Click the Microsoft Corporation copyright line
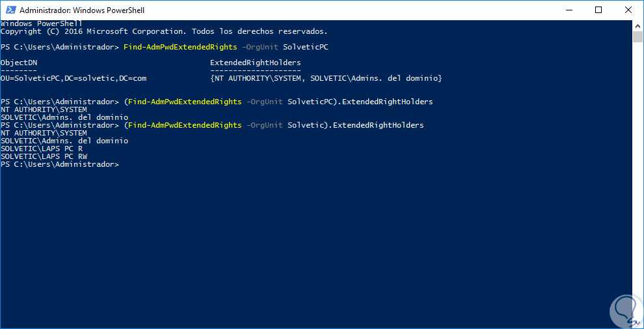 coord(164,31)
